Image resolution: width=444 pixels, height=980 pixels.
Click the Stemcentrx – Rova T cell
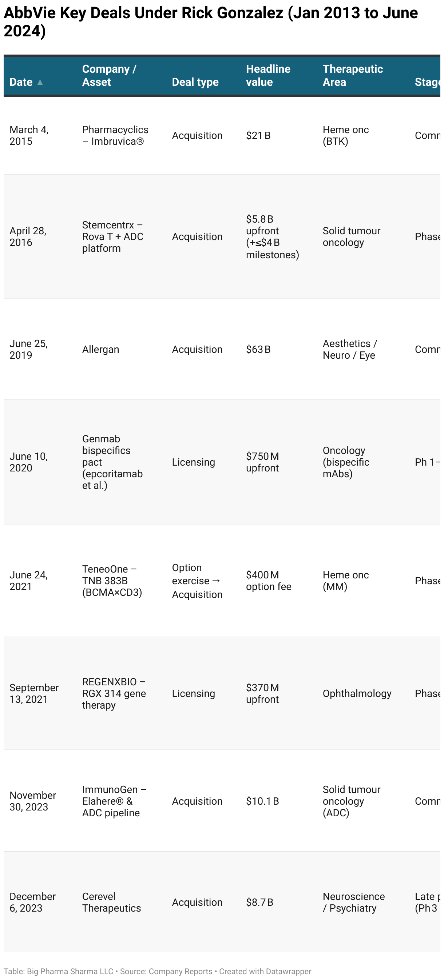click(x=112, y=236)
